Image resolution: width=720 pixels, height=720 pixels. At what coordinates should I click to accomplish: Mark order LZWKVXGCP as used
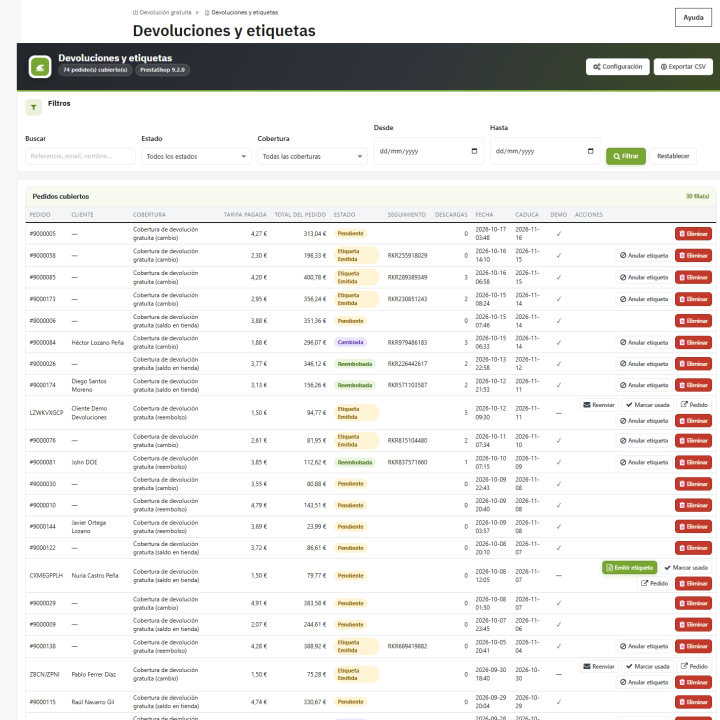647,405
